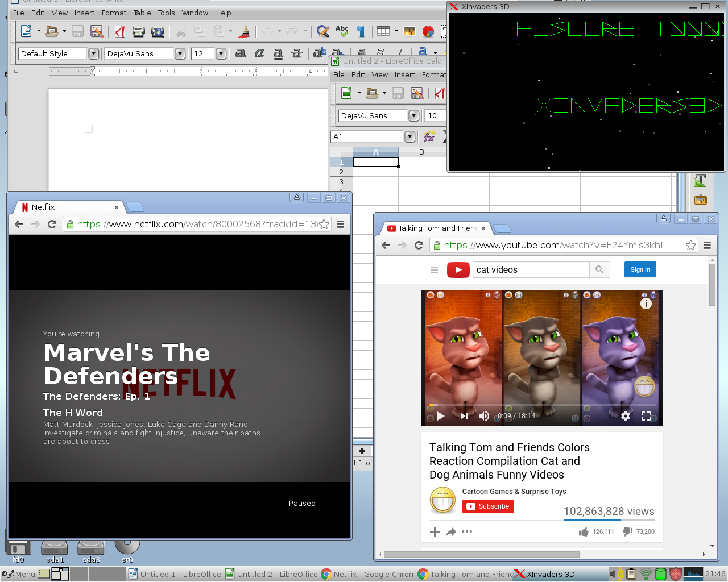Toggle Bold formatting in Writer
This screenshot has height=582, width=728.
(x=241, y=53)
